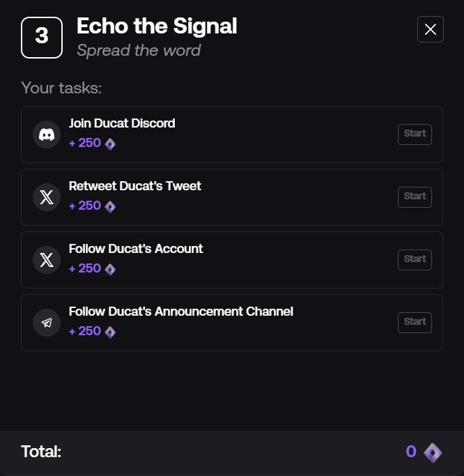Select Follow Ducat's Announcement Channel title
Screen dimensions: 464x476
[181, 312]
